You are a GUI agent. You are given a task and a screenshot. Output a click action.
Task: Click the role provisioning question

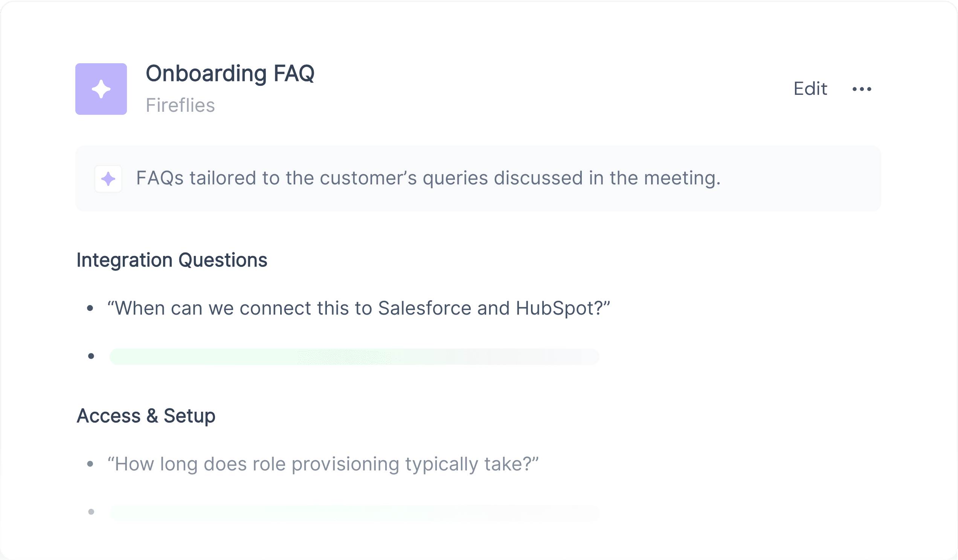pos(323,464)
